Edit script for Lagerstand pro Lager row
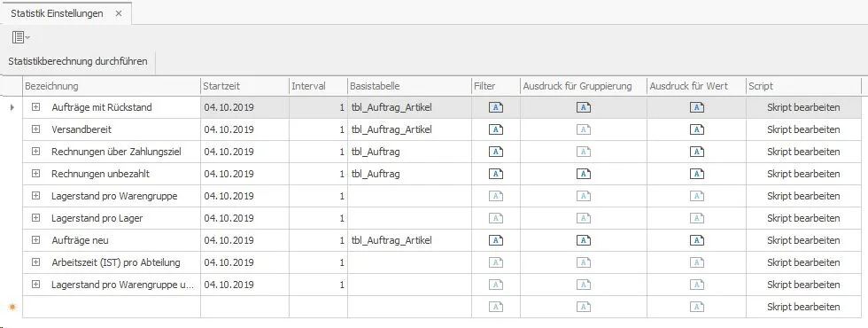Viewport: 868px width, 328px height. pos(803,218)
